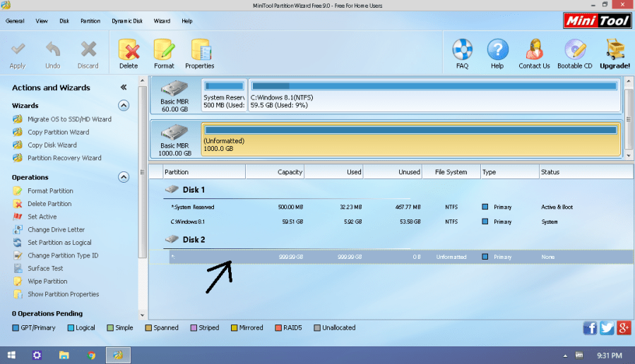This screenshot has width=635, height=364.
Task: Choose Surface Test in Operations
Action: [45, 269]
